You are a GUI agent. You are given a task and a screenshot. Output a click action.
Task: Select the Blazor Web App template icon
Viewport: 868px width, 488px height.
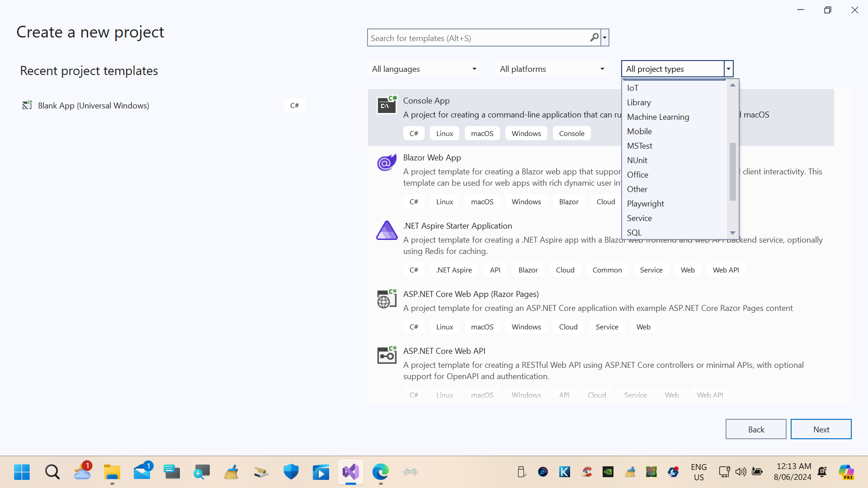pos(387,162)
